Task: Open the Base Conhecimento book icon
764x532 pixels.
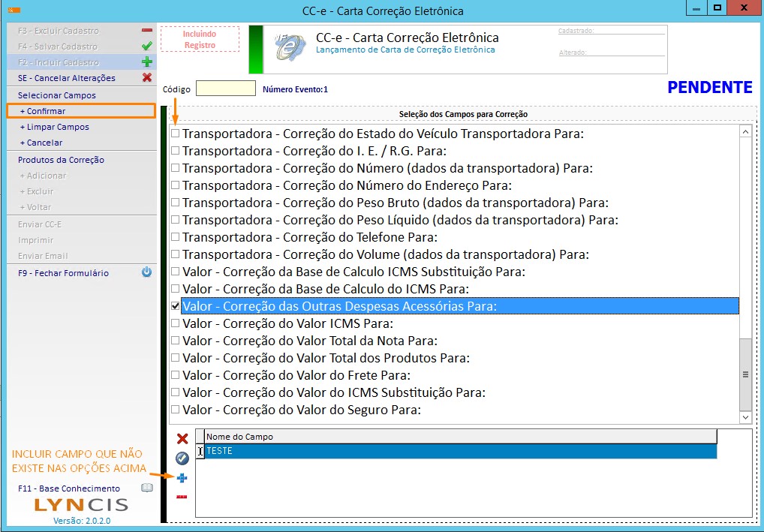Action: pos(147,488)
